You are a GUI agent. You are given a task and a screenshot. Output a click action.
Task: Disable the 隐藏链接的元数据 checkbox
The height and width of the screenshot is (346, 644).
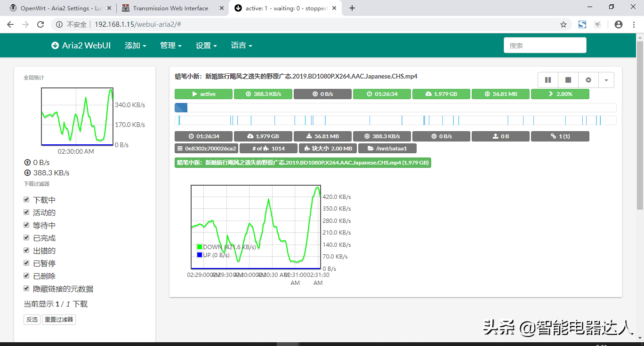(27, 289)
